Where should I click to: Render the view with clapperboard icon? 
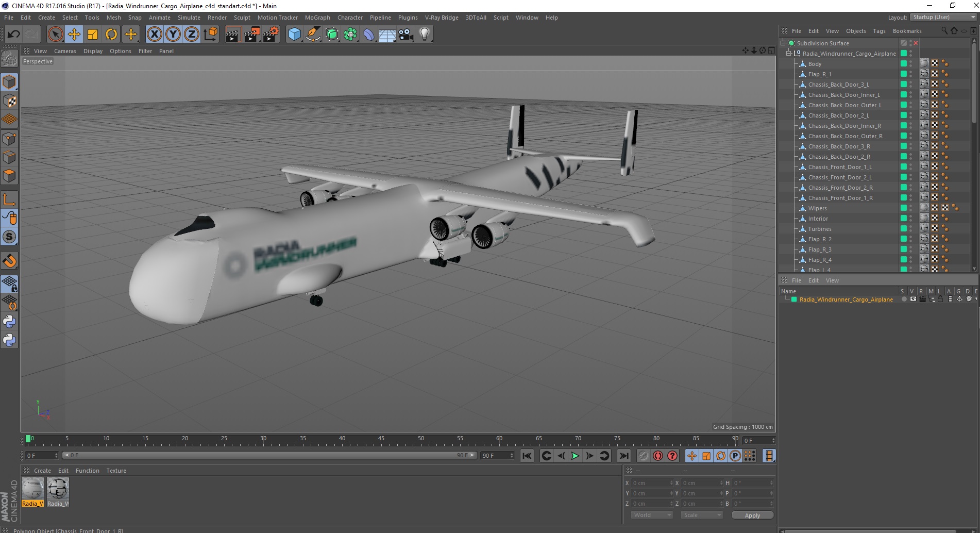(x=233, y=35)
